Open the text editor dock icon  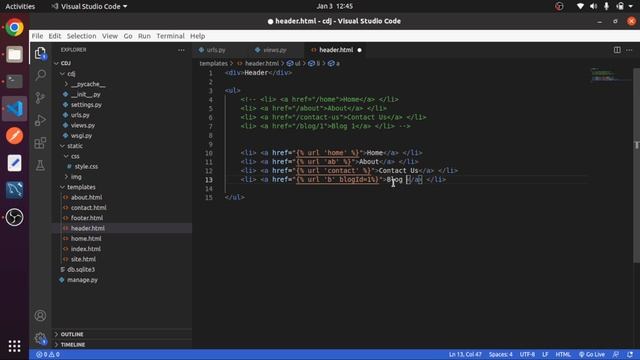click(14, 163)
